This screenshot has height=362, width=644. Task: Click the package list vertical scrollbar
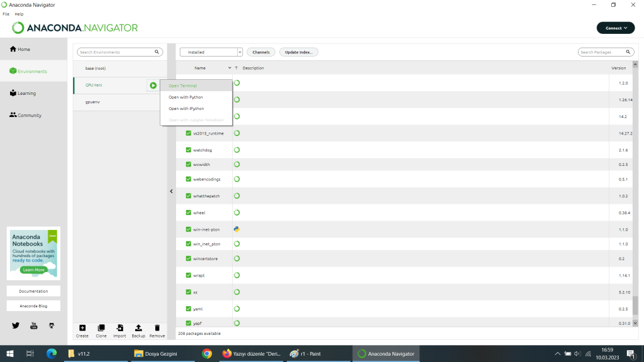635,189
